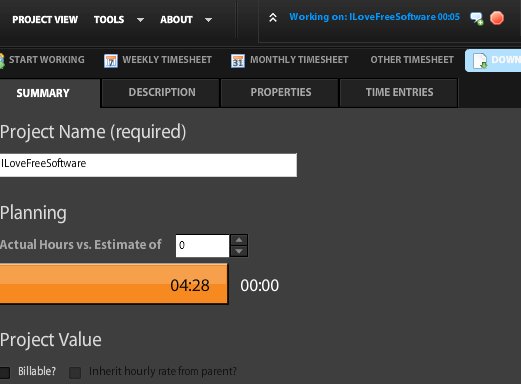Viewport: 521px width, 384px height.
Task: Click the orange actual hours progress bar
Action: pos(114,284)
